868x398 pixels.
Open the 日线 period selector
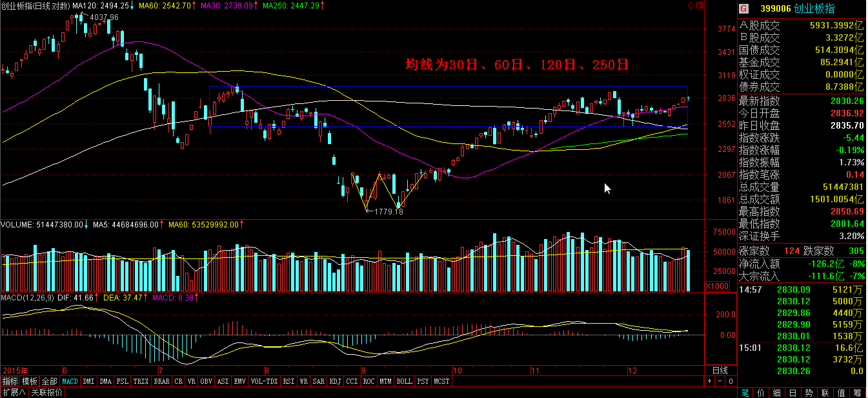point(719,371)
